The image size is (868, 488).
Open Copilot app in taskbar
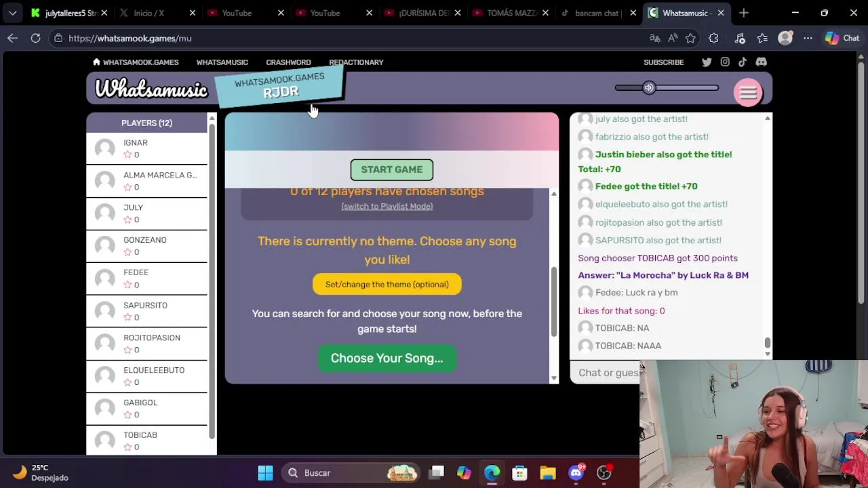click(x=464, y=473)
